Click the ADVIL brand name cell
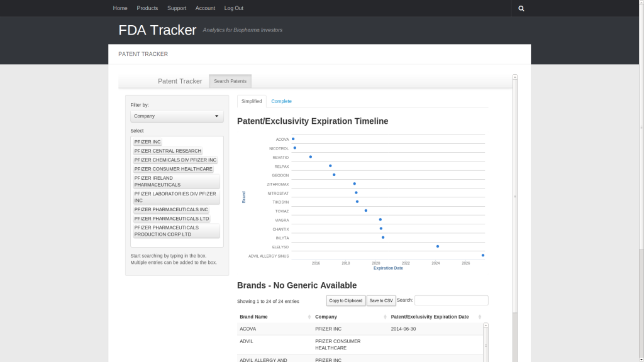The height and width of the screenshot is (362, 644). [275, 344]
